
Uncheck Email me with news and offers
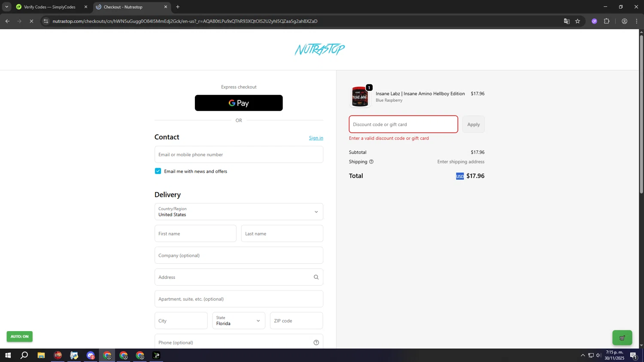[158, 171]
